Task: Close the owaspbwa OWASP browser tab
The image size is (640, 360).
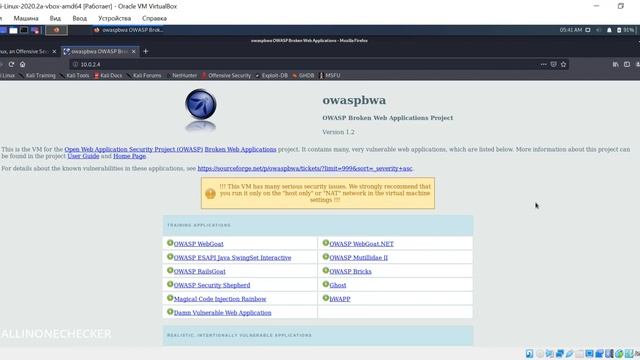Action: click(133, 51)
